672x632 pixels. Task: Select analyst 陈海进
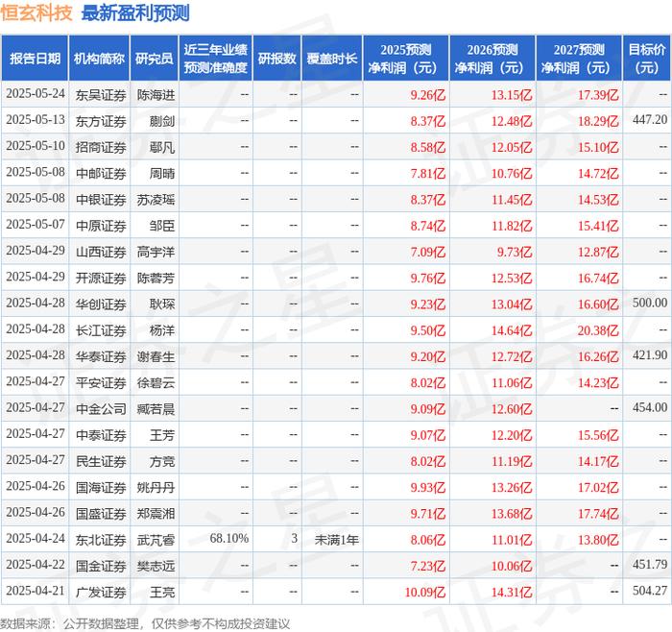(x=156, y=95)
